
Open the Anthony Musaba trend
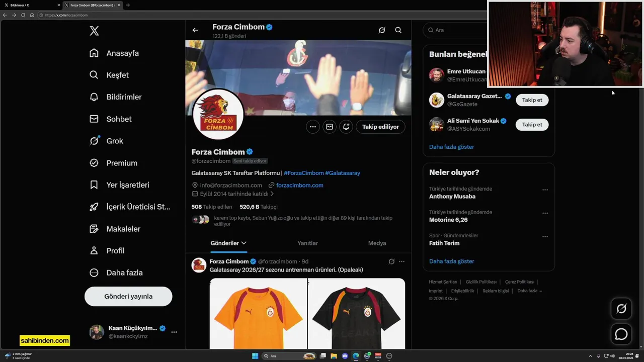tap(452, 197)
